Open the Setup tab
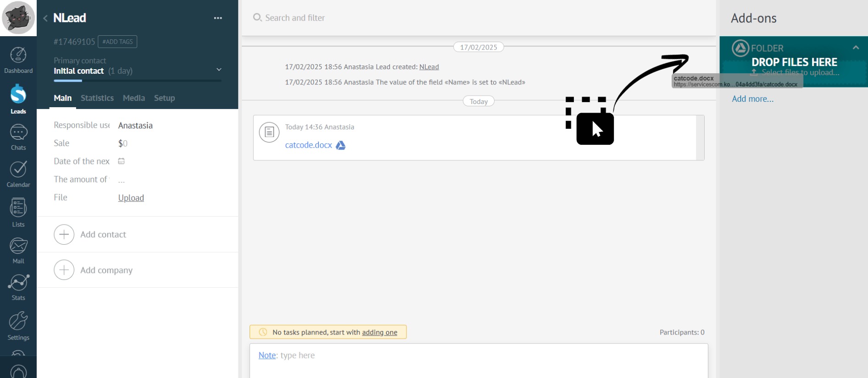Screen dimensions: 868x378 pos(164,98)
